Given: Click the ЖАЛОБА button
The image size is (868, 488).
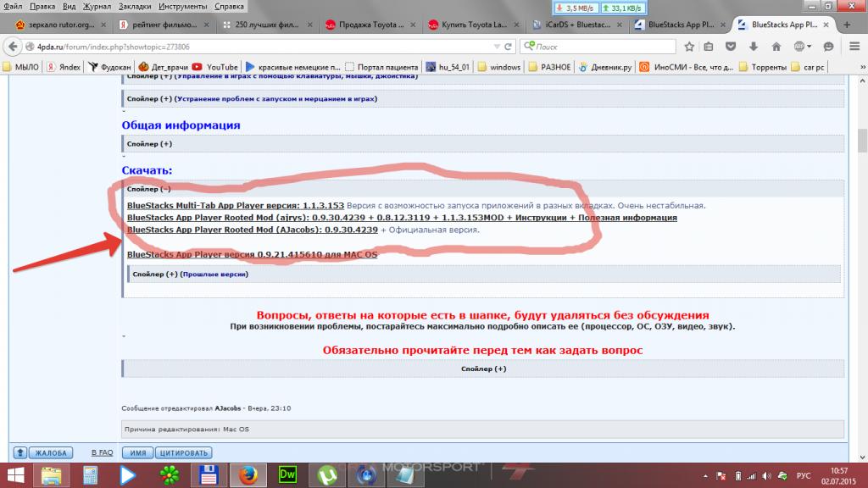Looking at the screenshot, I should [50, 453].
